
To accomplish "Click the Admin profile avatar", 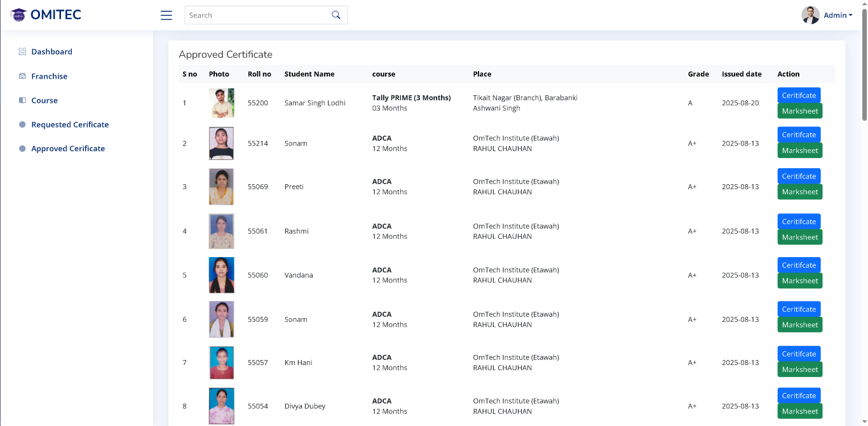I will coord(810,15).
